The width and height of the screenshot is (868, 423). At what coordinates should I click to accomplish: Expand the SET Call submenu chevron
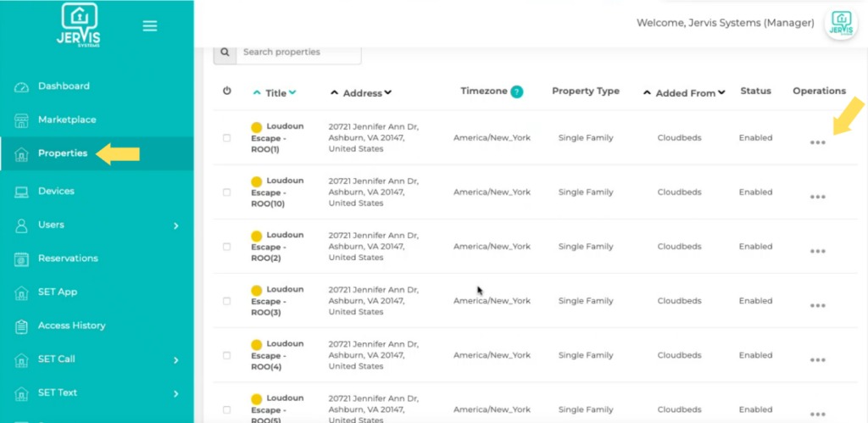click(176, 360)
